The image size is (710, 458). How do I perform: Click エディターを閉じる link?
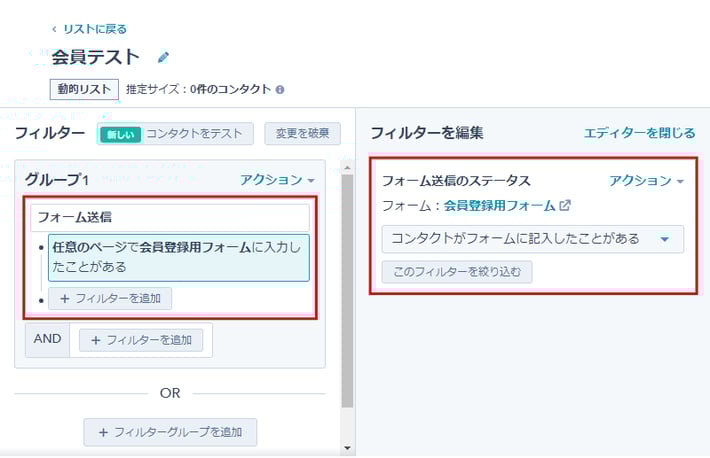[639, 133]
